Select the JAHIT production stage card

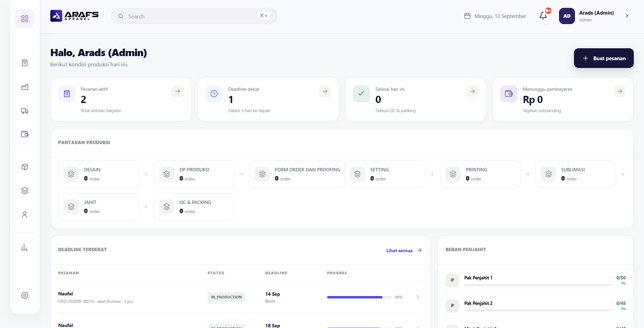pyautogui.click(x=99, y=207)
